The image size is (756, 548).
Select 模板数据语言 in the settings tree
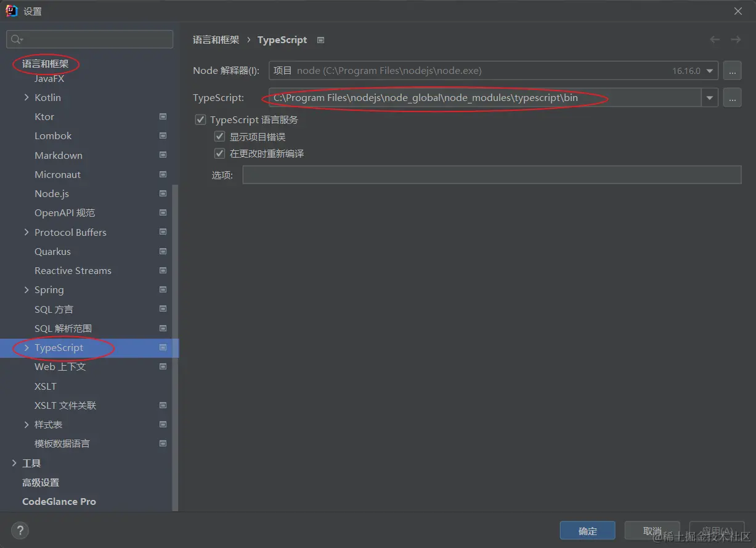62,443
